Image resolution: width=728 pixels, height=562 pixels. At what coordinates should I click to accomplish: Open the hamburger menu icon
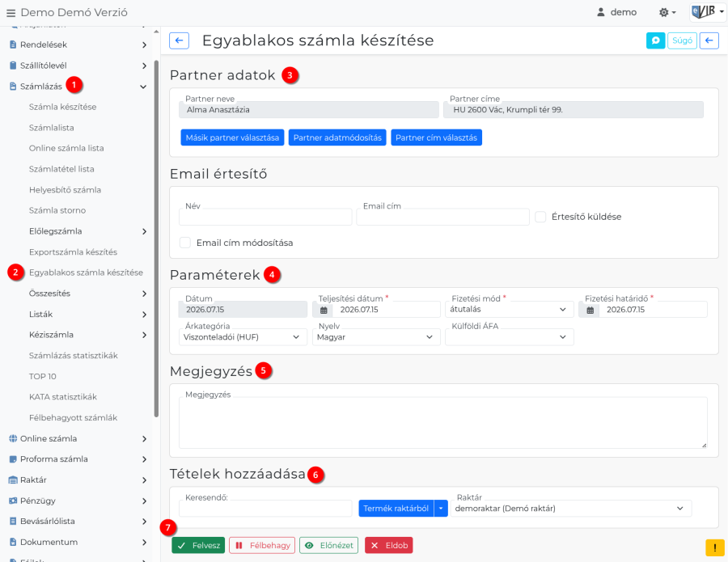[x=11, y=12]
